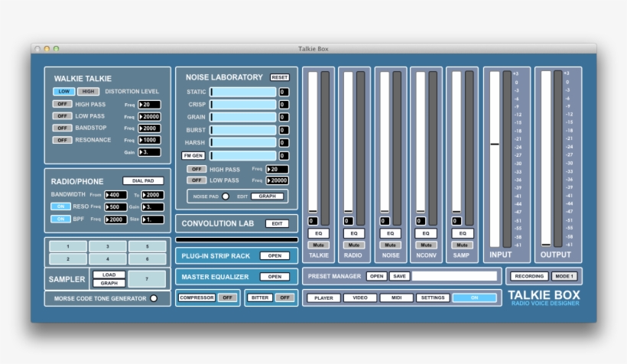Open the Dial Pad
The height and width of the screenshot is (364, 627).
(143, 180)
